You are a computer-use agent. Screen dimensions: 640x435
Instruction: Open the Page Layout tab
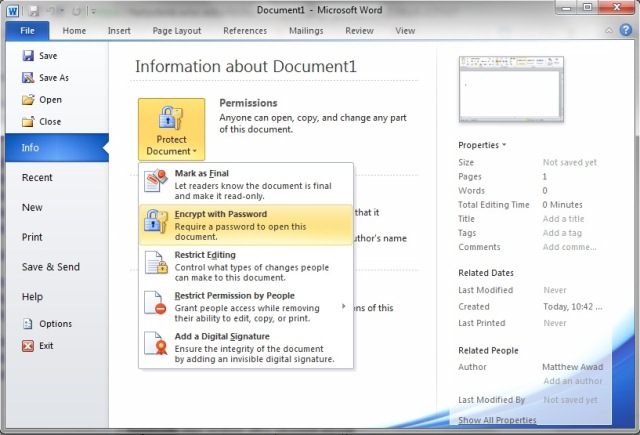pos(177,31)
